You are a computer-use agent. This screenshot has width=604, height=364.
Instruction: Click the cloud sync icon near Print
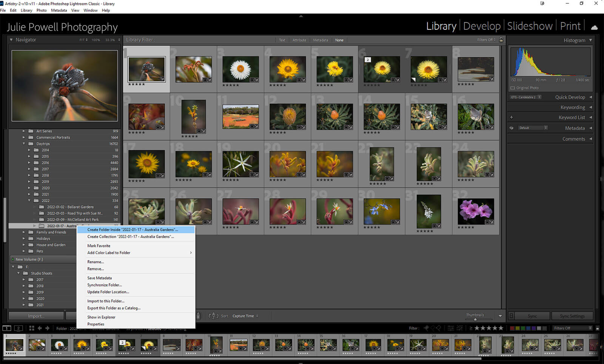594,27
